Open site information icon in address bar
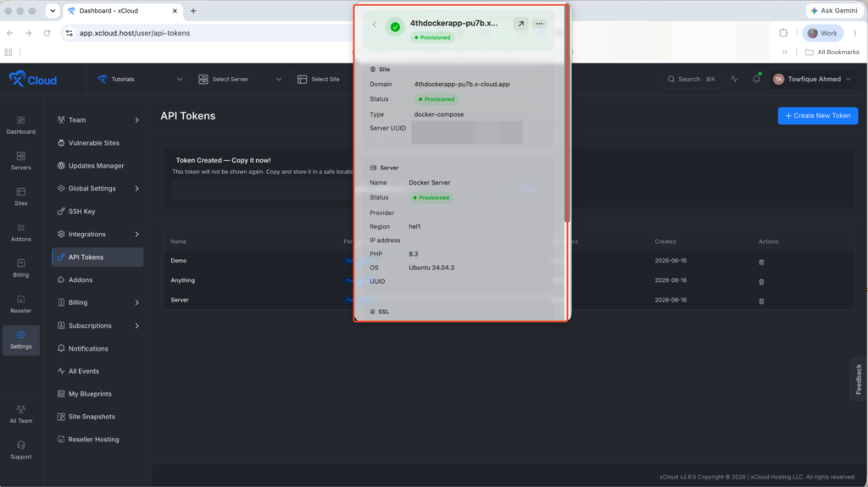 coord(70,33)
